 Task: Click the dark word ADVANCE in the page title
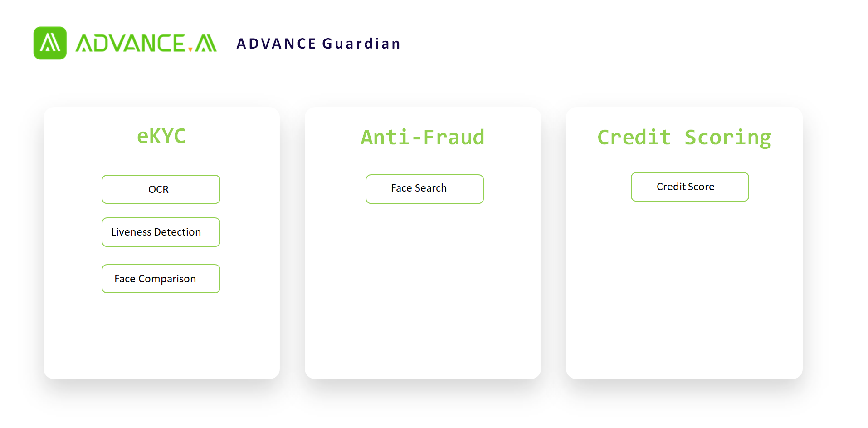276,44
